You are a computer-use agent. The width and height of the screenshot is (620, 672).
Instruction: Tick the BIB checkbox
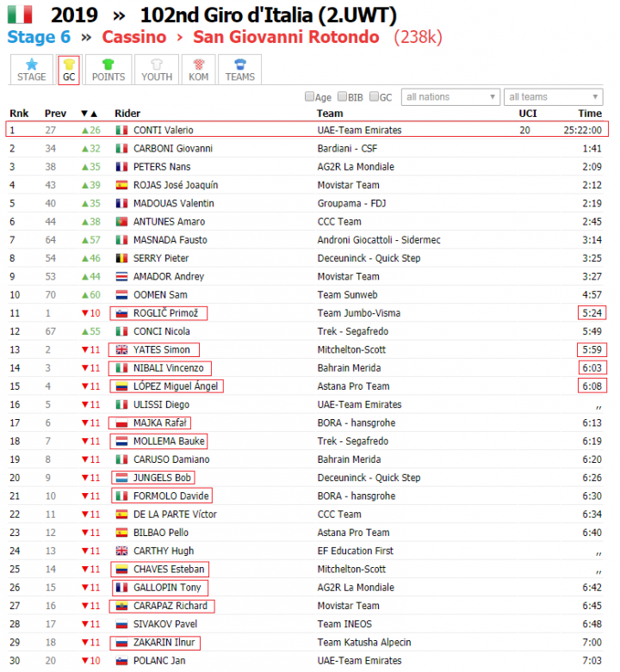[342, 96]
